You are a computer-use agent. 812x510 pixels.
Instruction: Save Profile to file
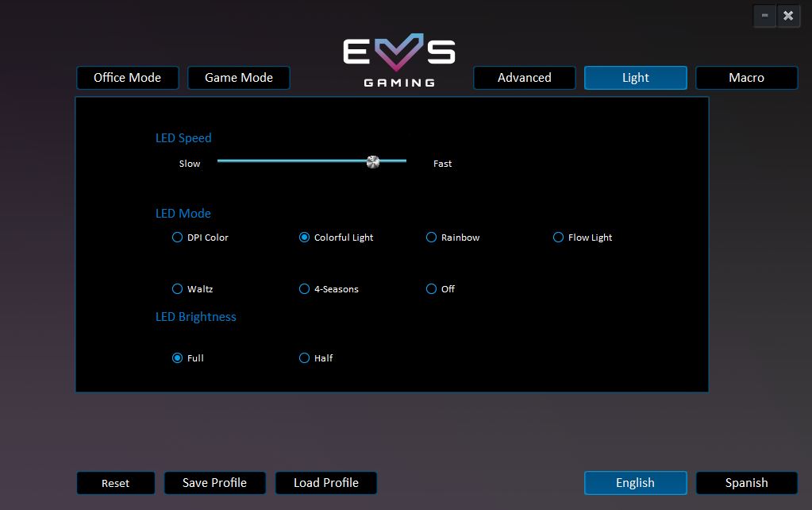point(214,483)
